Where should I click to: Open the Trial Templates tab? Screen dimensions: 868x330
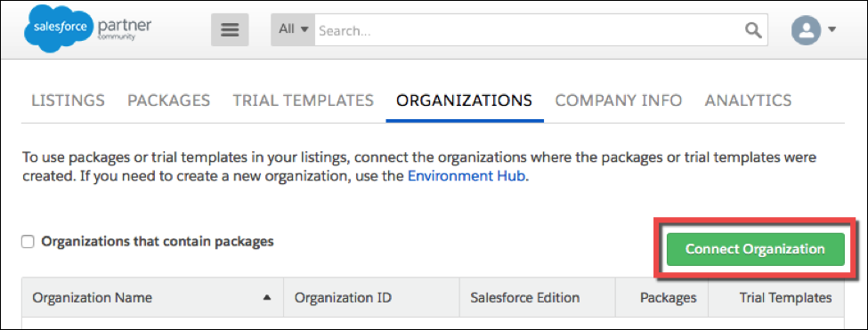point(304,101)
